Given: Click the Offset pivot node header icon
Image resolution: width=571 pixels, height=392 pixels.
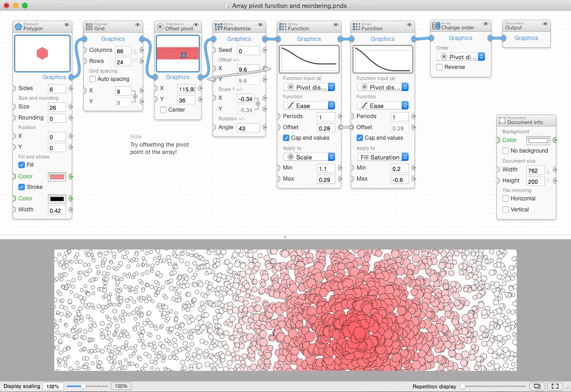Looking at the screenshot, I should pos(160,26).
